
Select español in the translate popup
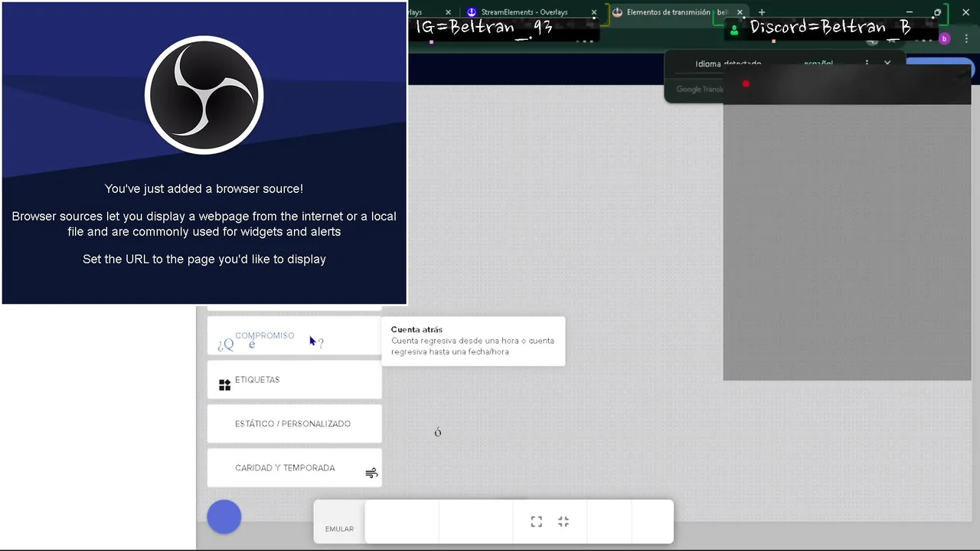pyautogui.click(x=818, y=64)
